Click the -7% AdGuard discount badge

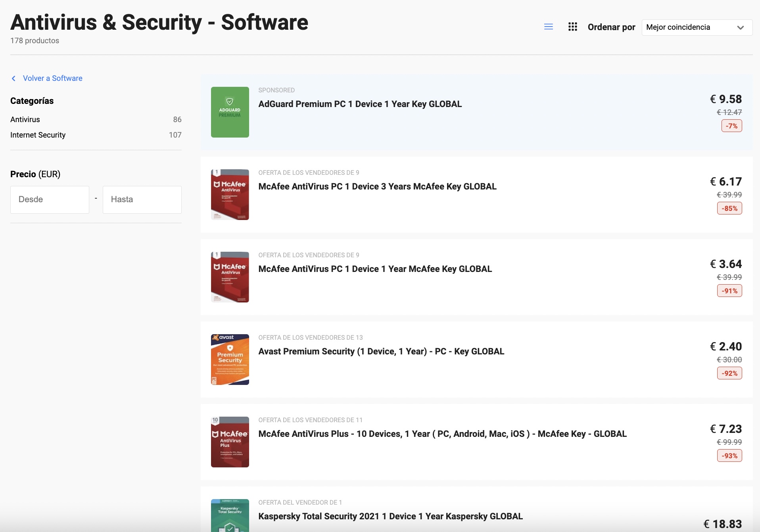tap(732, 126)
